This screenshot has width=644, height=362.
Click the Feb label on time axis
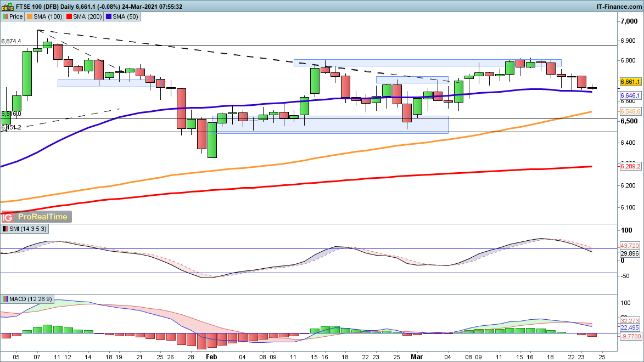(211, 355)
